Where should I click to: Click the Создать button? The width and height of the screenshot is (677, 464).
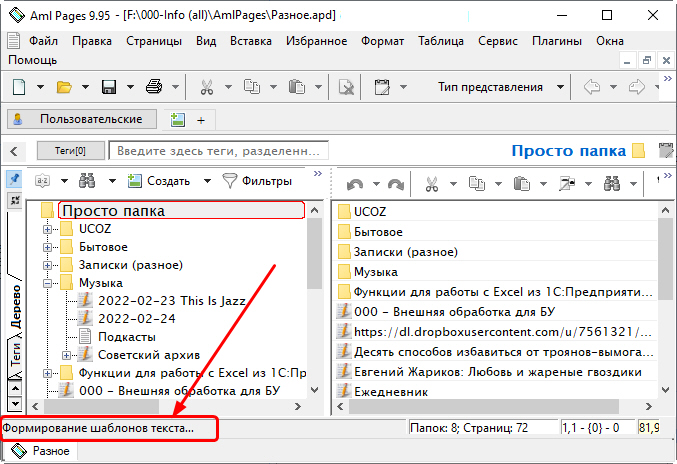pyautogui.click(x=159, y=181)
